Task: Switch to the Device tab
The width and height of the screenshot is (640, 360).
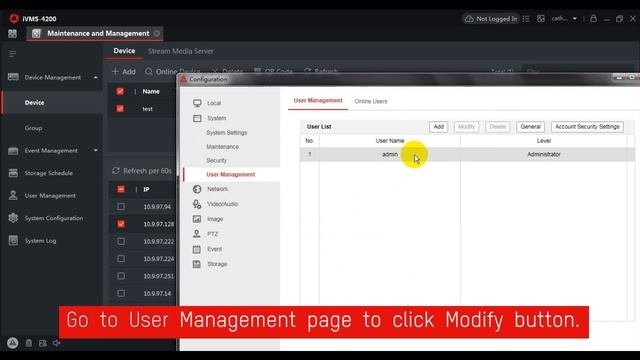Action: 124,51
